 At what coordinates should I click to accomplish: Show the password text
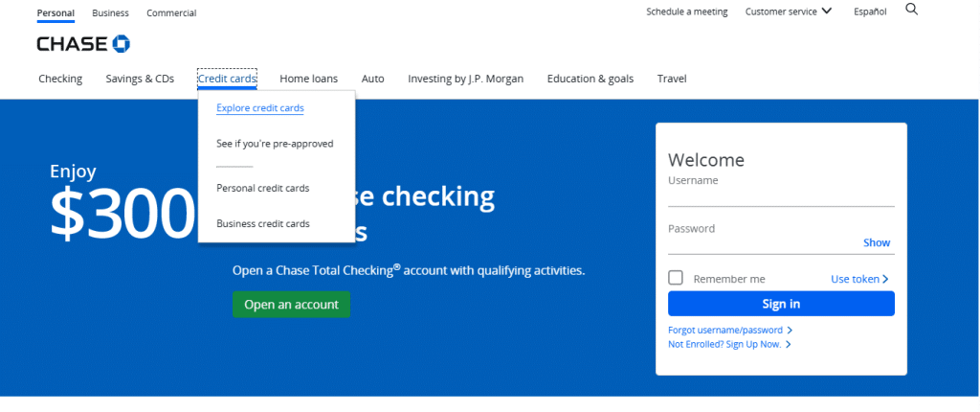877,242
